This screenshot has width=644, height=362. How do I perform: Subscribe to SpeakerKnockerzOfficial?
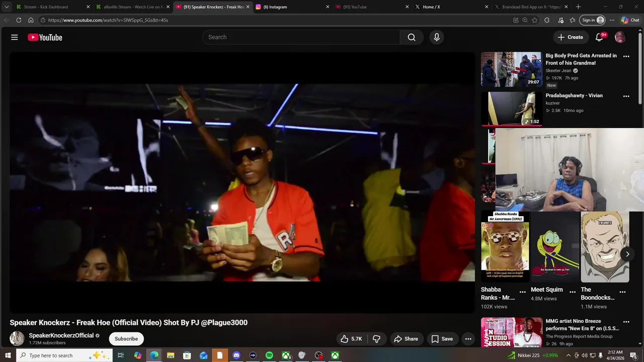click(x=126, y=339)
